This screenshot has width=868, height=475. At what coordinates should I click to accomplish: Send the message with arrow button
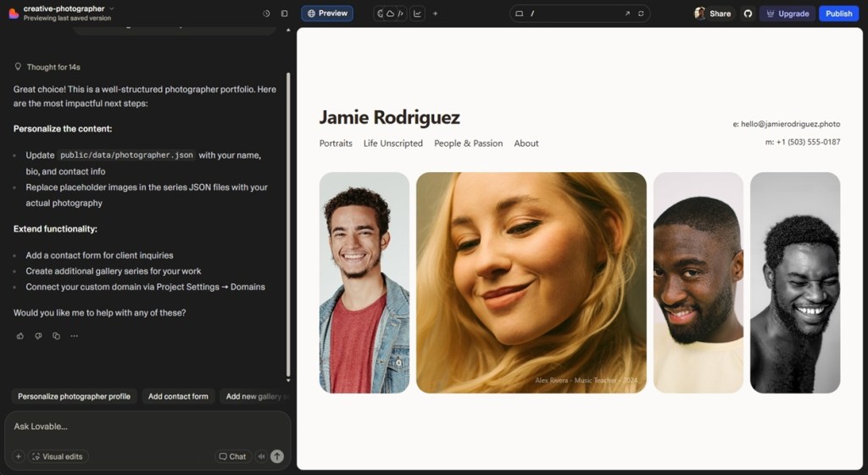[x=276, y=456]
